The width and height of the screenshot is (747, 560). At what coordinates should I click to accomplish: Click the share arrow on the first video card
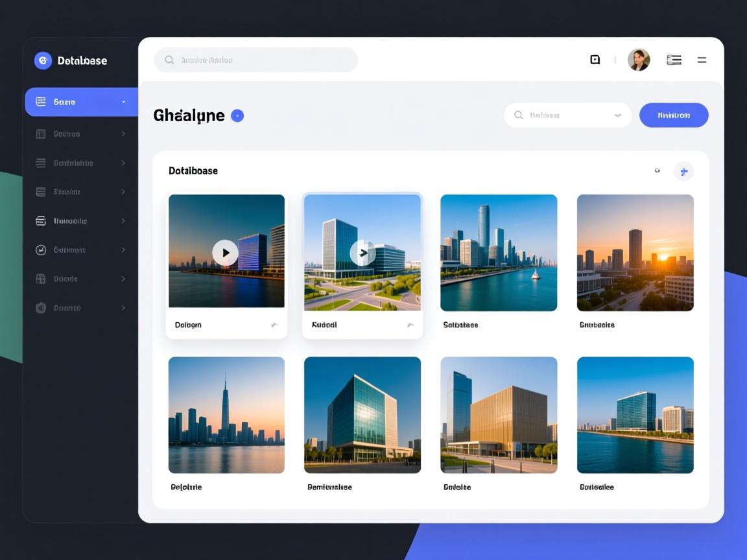(x=274, y=325)
